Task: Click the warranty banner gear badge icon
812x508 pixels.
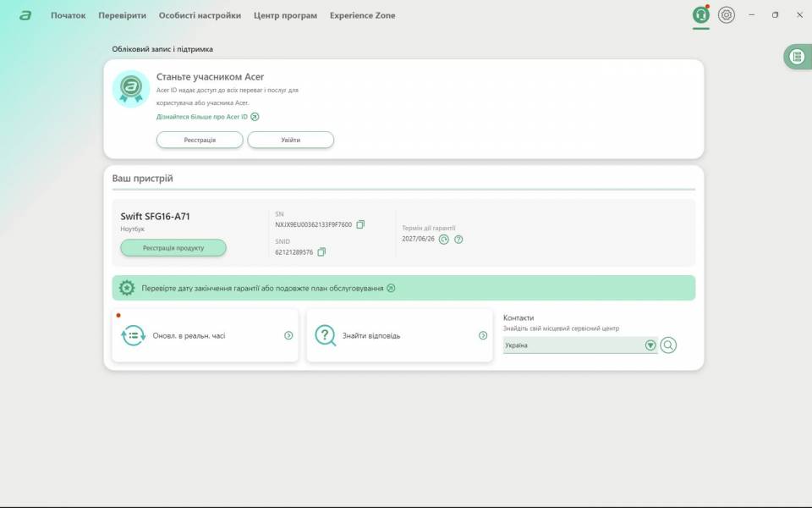Action: point(127,288)
